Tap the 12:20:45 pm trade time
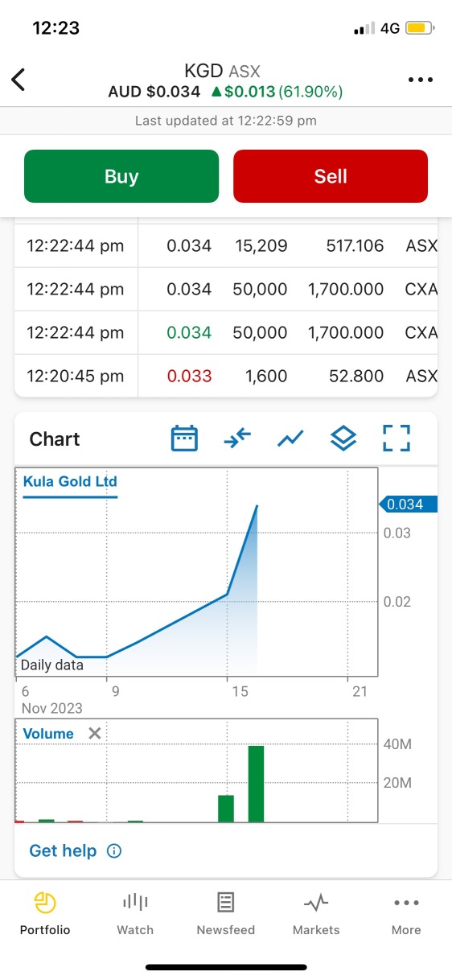This screenshot has width=452, height=980. pyautogui.click(x=76, y=376)
